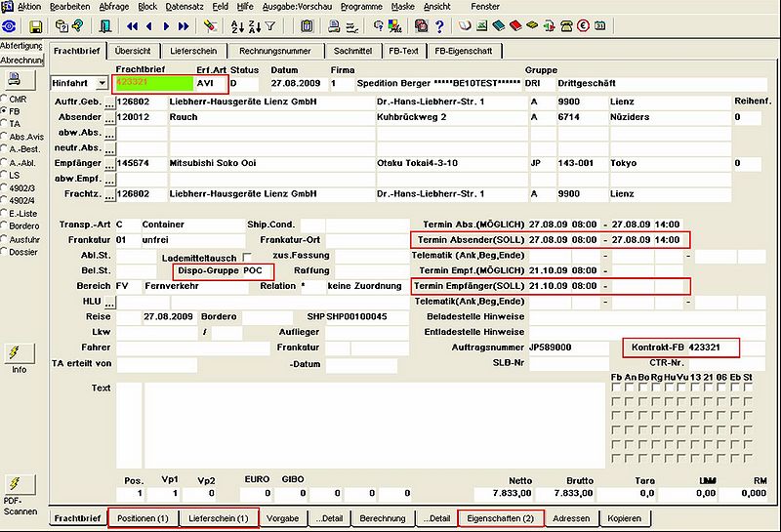The image size is (781, 532).
Task: Click the Info lightning bolt button
Action: point(19,353)
